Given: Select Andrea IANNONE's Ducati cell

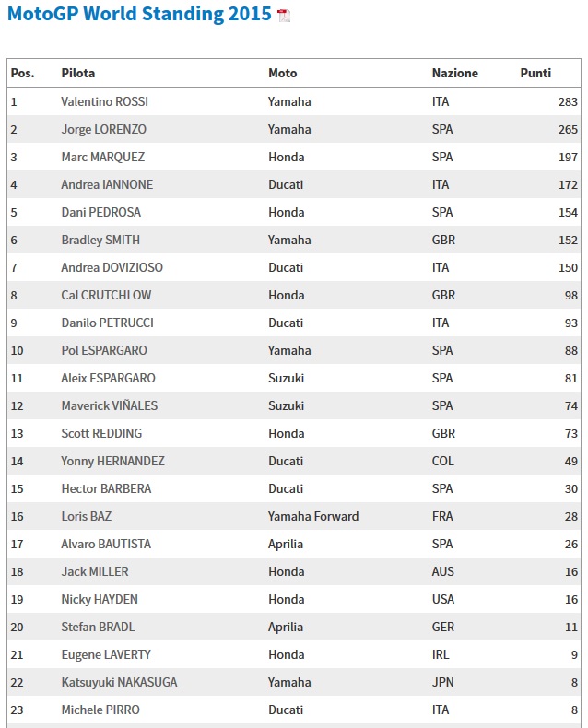Looking at the screenshot, I should point(286,185).
